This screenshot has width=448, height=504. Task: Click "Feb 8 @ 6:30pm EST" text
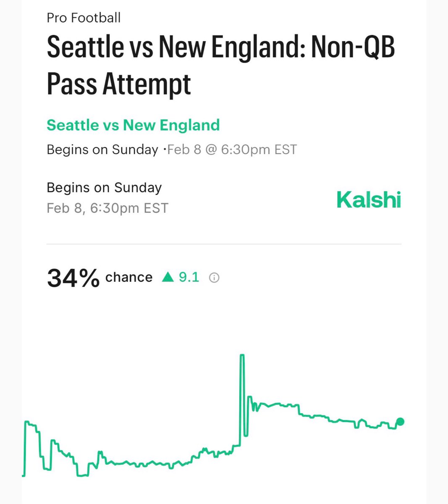tap(232, 150)
